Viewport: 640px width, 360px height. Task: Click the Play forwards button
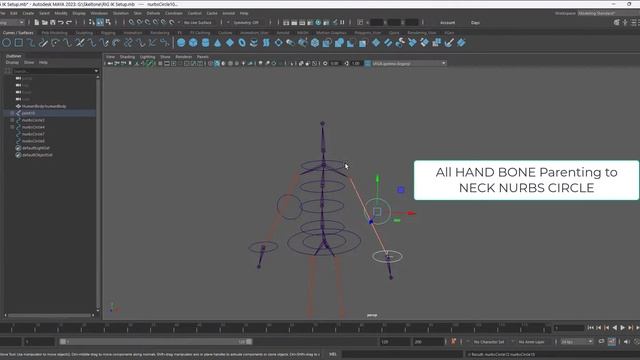pyautogui.click(x=622, y=328)
